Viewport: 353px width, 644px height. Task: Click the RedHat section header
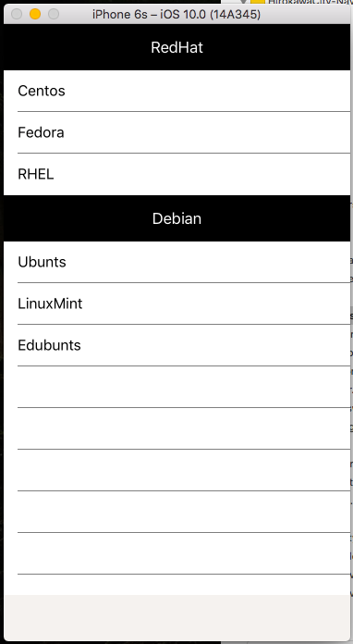pos(176,47)
